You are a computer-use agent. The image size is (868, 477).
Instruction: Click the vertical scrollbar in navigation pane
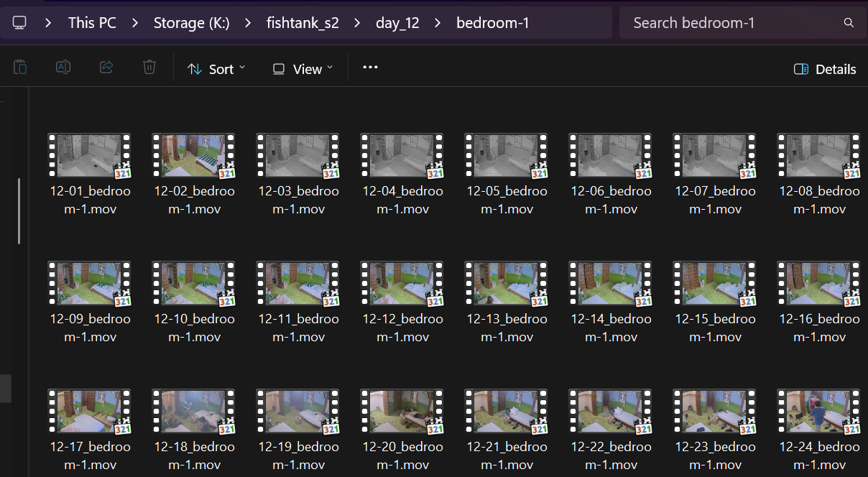[x=19, y=212]
